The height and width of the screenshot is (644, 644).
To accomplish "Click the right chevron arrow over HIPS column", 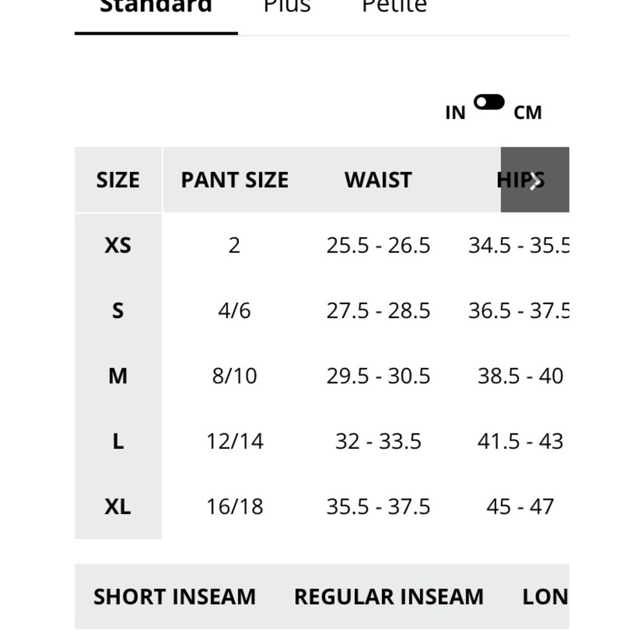I will pos(535,180).
